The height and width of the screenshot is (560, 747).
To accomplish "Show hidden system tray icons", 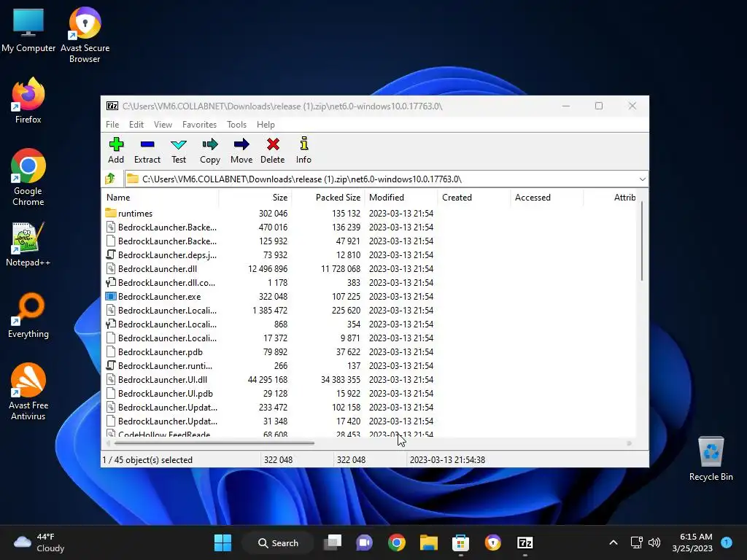I will tap(614, 542).
